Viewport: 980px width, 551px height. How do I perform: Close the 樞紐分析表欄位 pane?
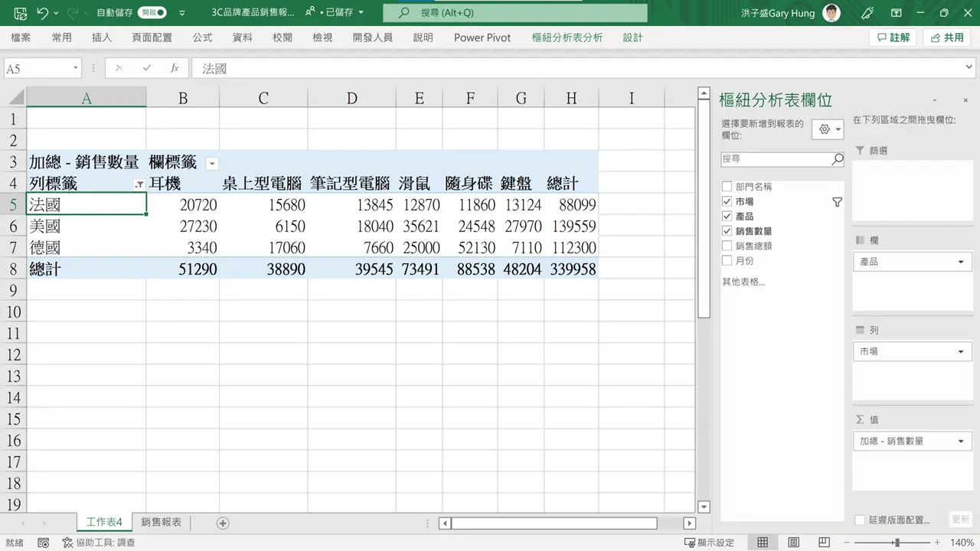[x=965, y=101]
